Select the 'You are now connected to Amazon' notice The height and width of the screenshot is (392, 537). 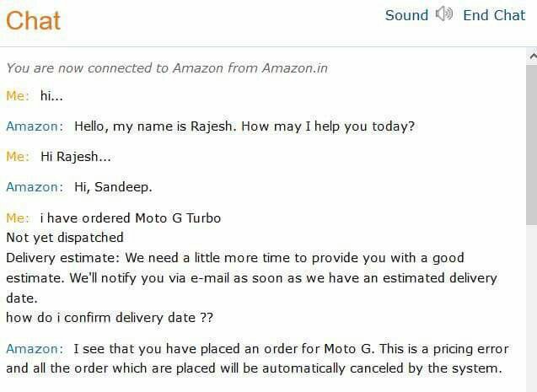(x=167, y=67)
